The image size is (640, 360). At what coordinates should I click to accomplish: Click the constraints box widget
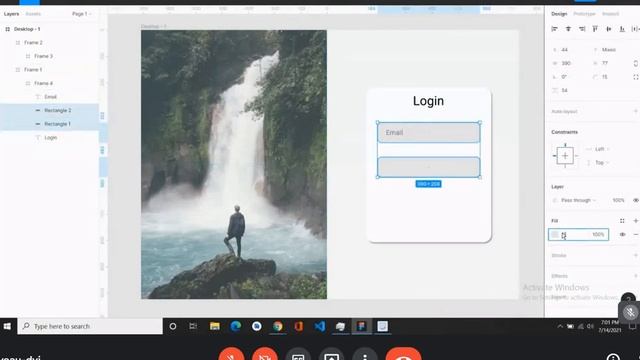565,156
